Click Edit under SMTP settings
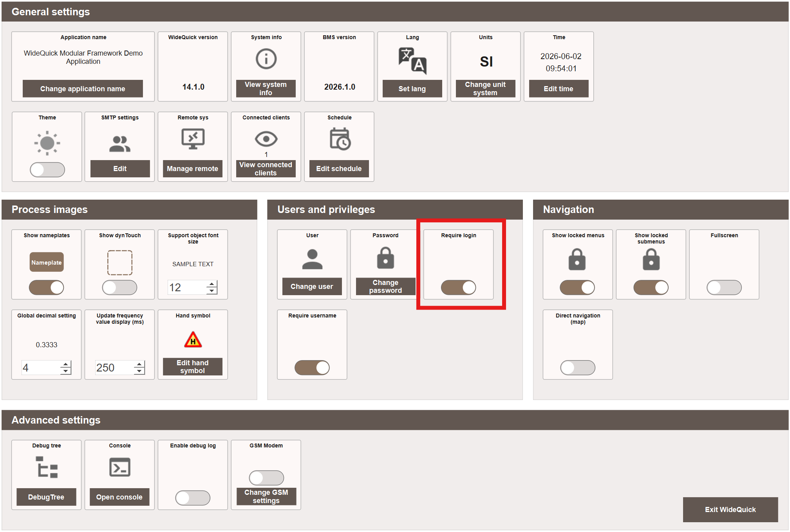 click(x=120, y=169)
